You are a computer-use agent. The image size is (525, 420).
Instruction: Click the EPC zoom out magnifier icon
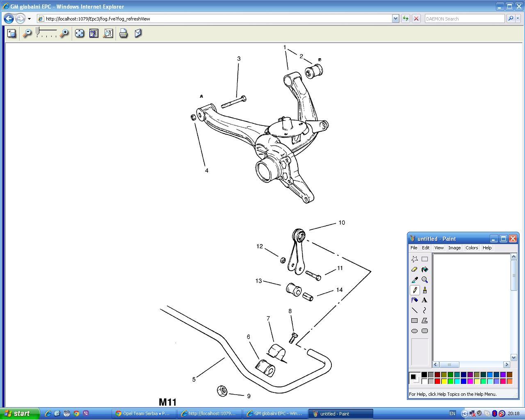27,34
